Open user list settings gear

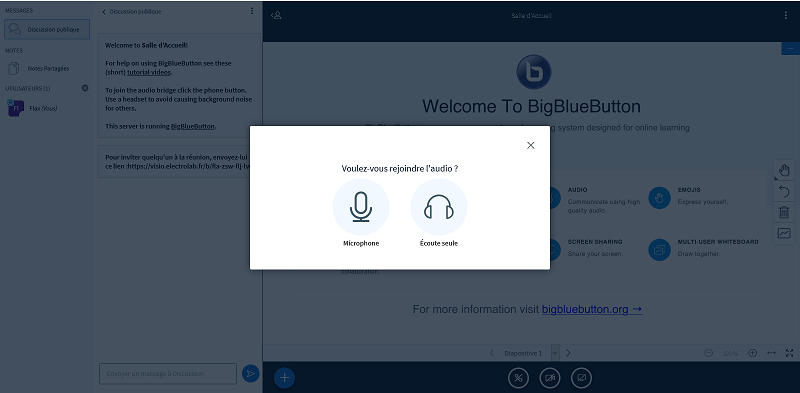click(85, 88)
